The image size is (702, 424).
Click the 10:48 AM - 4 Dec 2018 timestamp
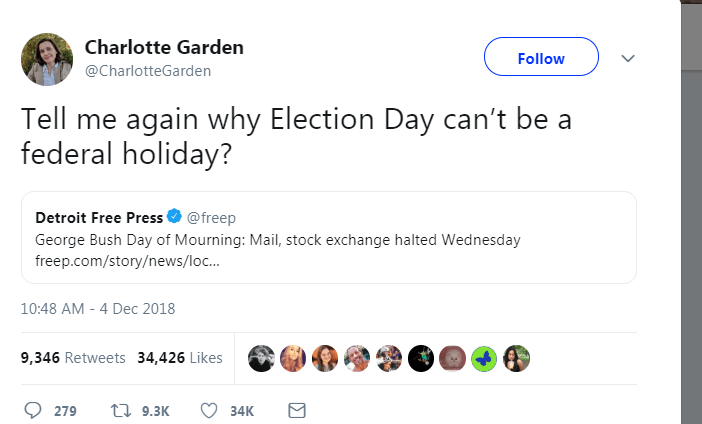tap(98, 308)
